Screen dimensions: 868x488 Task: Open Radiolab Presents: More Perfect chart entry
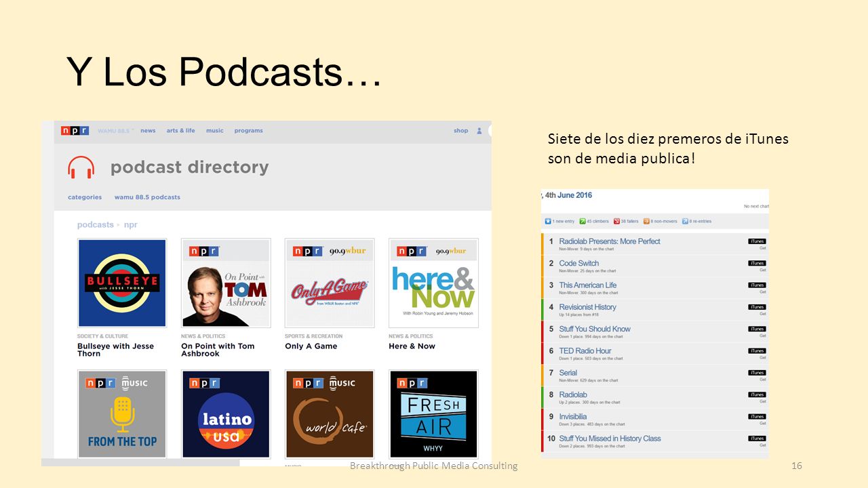point(610,241)
